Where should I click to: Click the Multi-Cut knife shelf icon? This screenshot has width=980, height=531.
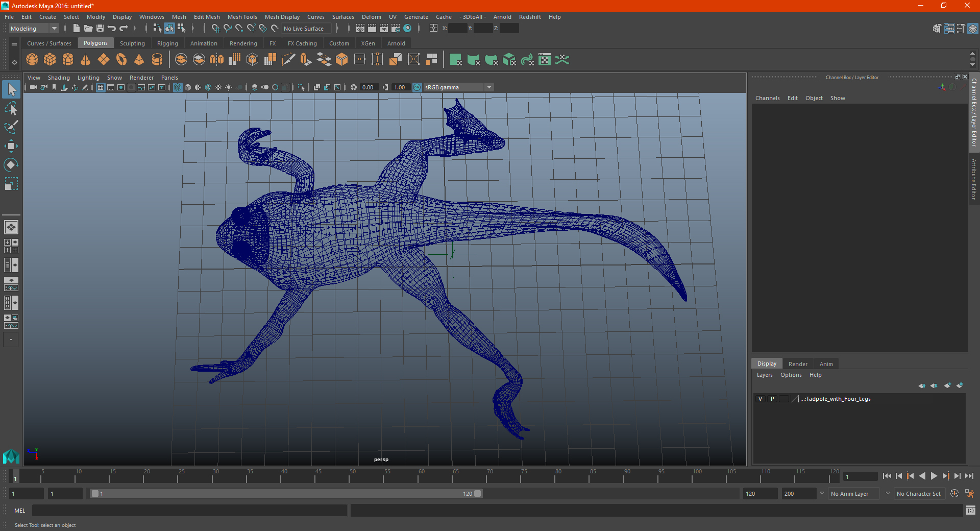[x=288, y=60]
